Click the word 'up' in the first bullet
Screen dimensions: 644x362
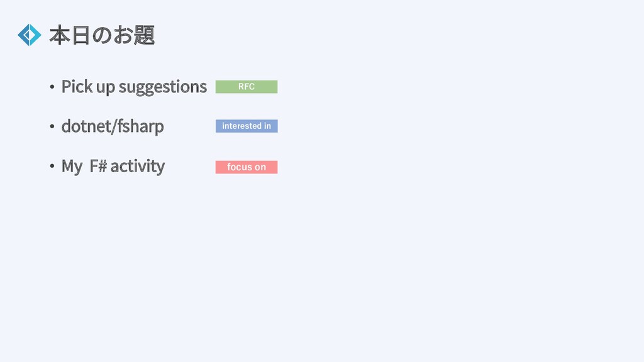tap(106, 88)
